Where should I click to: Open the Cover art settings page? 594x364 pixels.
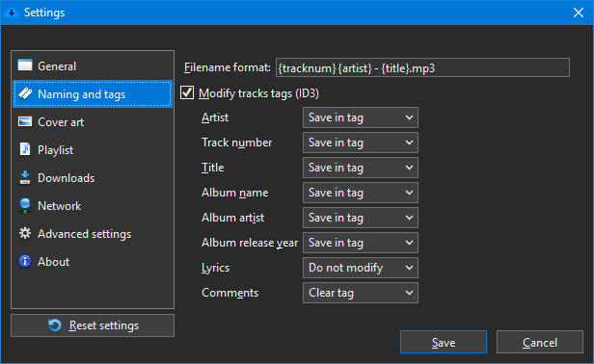(x=93, y=122)
